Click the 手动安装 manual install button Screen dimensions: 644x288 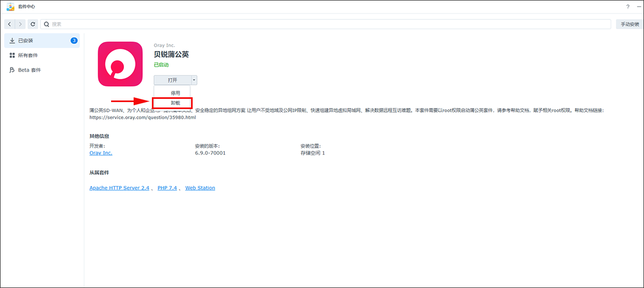[630, 24]
